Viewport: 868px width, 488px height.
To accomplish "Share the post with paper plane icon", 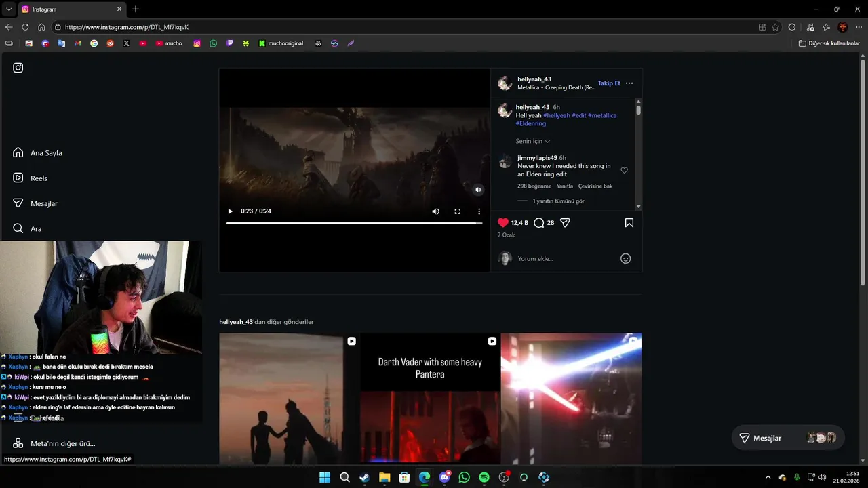I will click(x=565, y=222).
